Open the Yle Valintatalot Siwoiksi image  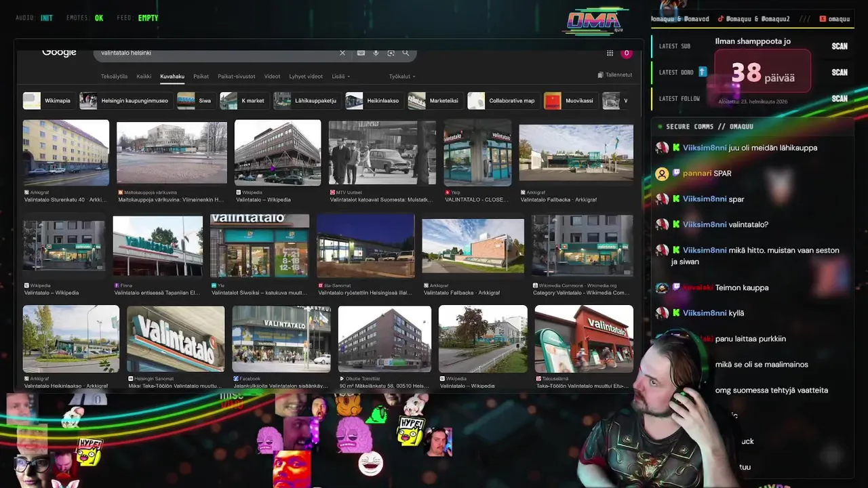[x=260, y=245]
